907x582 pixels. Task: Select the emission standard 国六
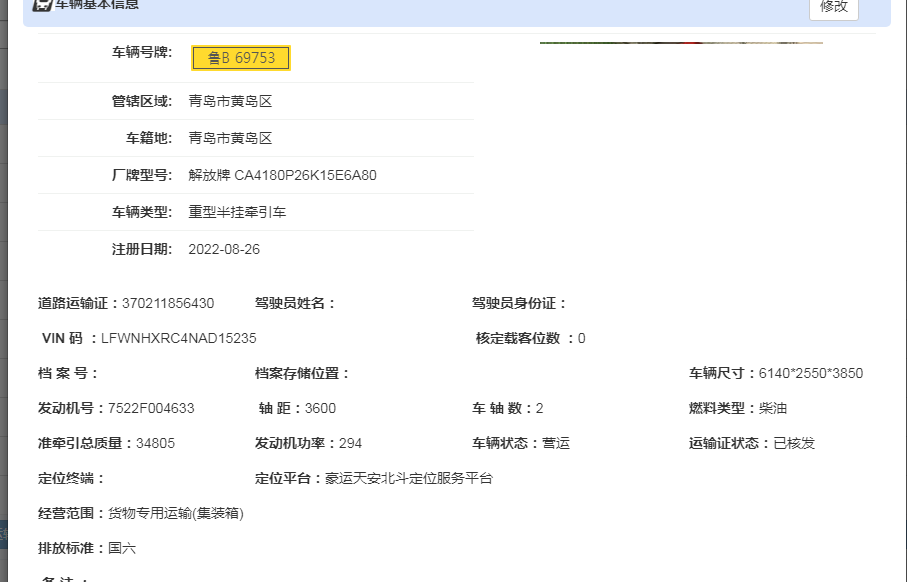click(122, 548)
